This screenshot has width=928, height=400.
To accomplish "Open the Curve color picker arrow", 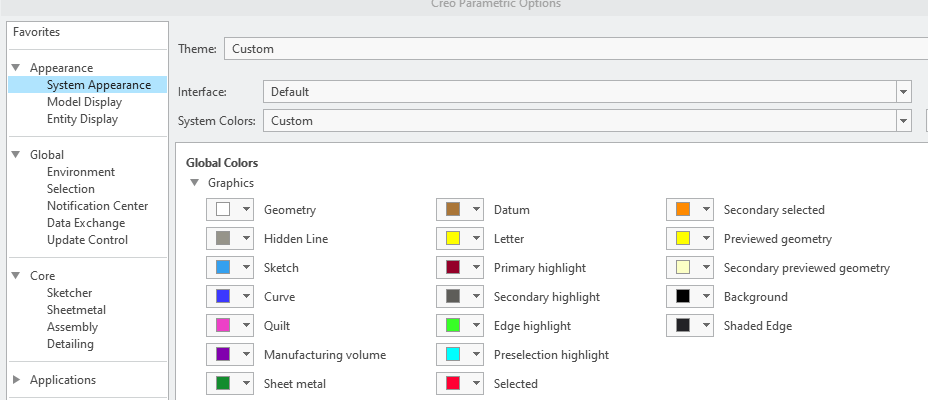I will click(x=245, y=297).
